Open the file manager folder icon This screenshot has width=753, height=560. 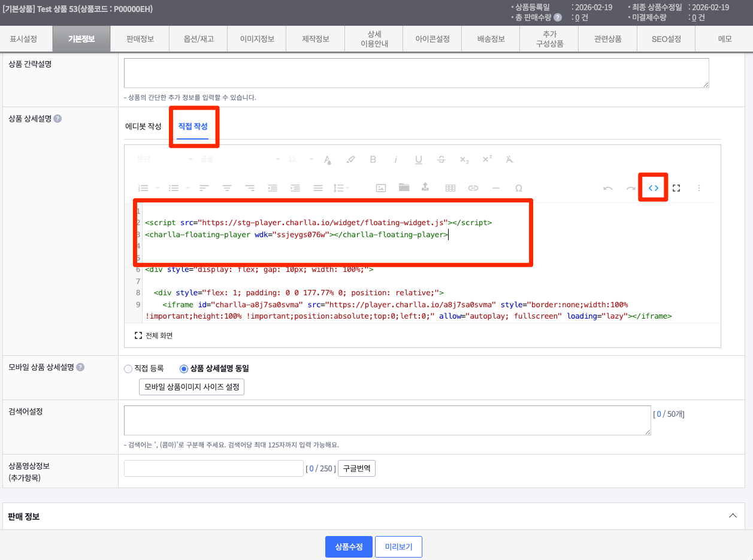pyautogui.click(x=404, y=187)
